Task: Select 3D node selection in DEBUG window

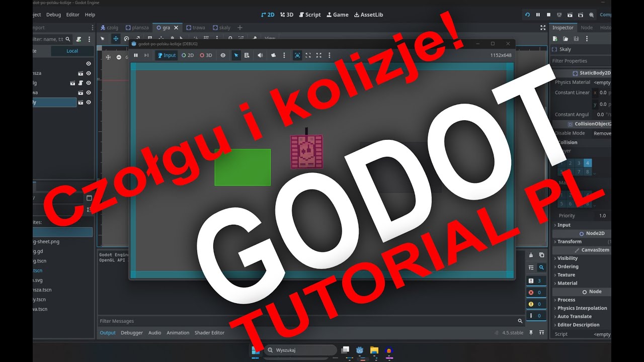Action: tap(206, 55)
